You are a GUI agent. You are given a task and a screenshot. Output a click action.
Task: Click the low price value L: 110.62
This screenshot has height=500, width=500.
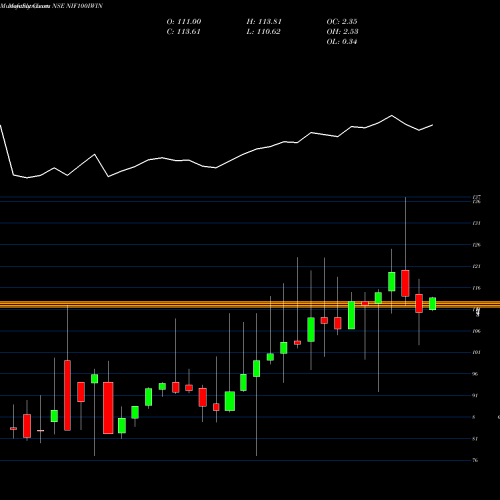[x=263, y=32]
